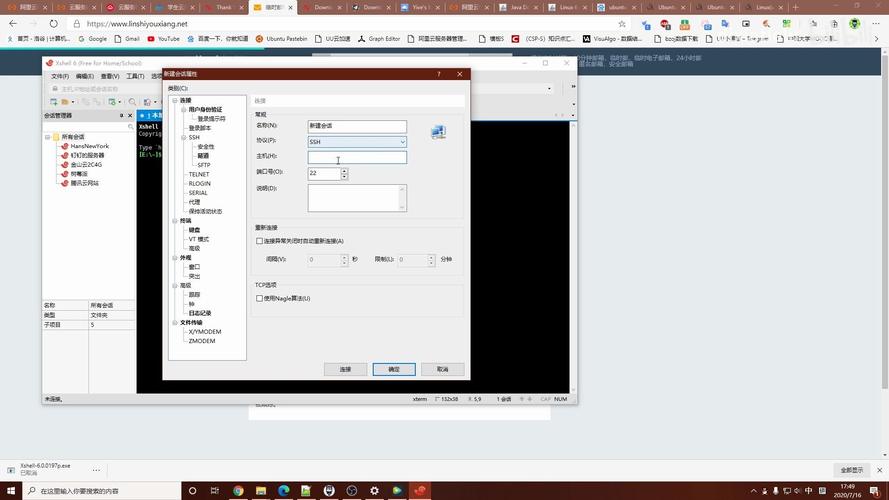Screen dimensions: 889x500
Task: Click the 确定 button
Action: 394,369
